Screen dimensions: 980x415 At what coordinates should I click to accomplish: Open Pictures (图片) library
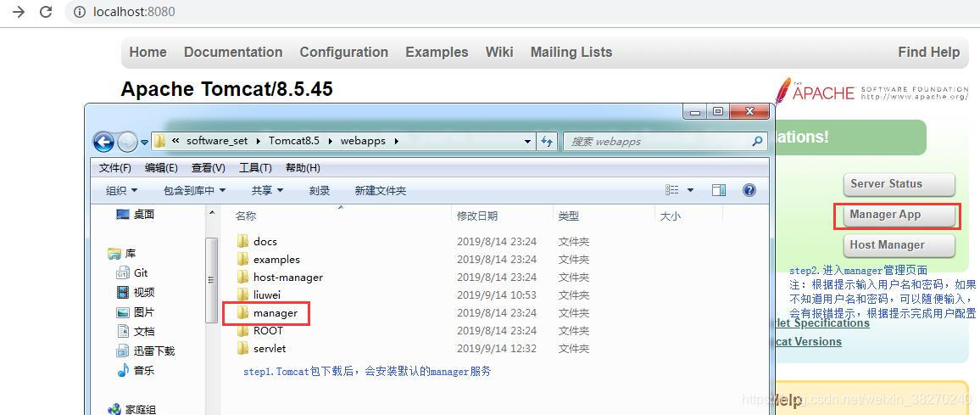136,311
